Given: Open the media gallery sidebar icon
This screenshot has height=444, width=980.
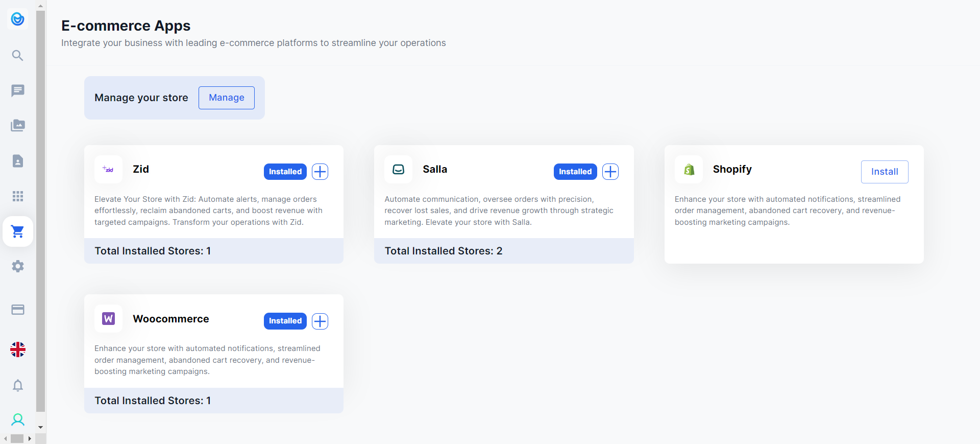Looking at the screenshot, I should click(x=18, y=126).
